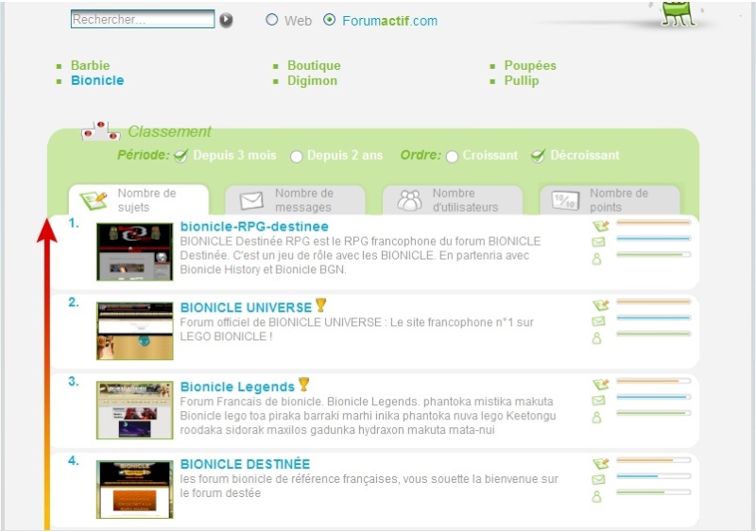
Task: Switch to the Nombre de messages tab
Action: (295, 200)
